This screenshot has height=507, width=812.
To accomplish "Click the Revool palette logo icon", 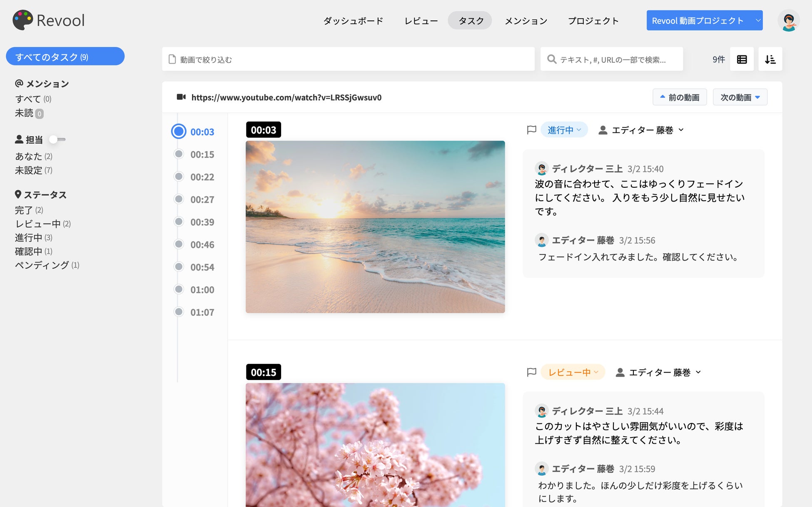I will tap(22, 20).
